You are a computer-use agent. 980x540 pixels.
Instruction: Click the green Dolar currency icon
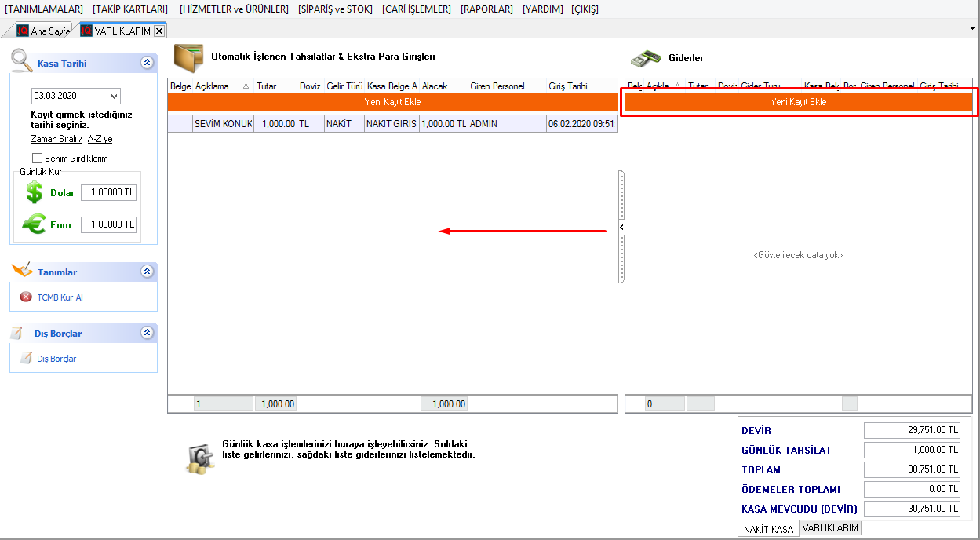(35, 192)
